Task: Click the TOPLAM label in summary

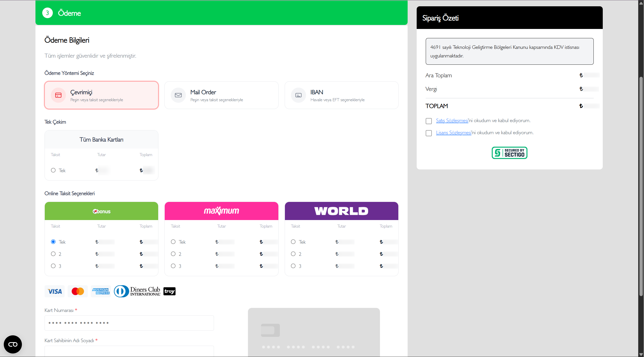Action: pos(437,106)
